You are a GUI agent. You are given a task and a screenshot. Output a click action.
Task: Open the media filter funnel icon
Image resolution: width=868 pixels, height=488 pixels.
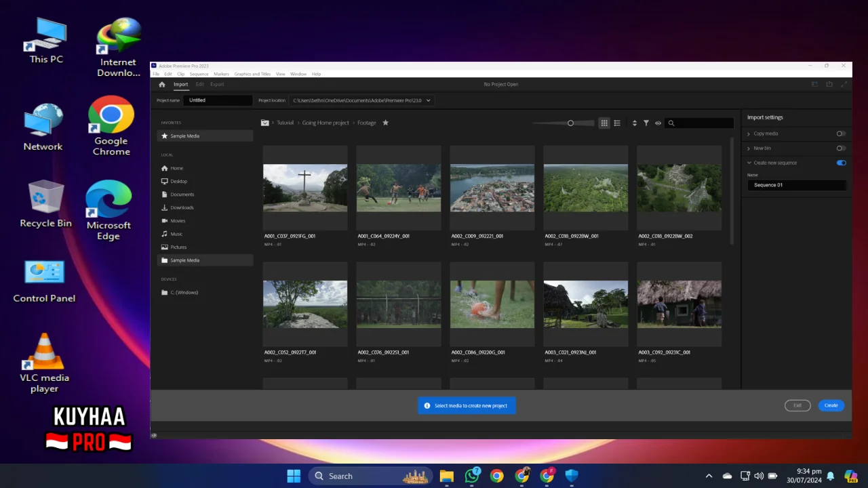point(646,123)
